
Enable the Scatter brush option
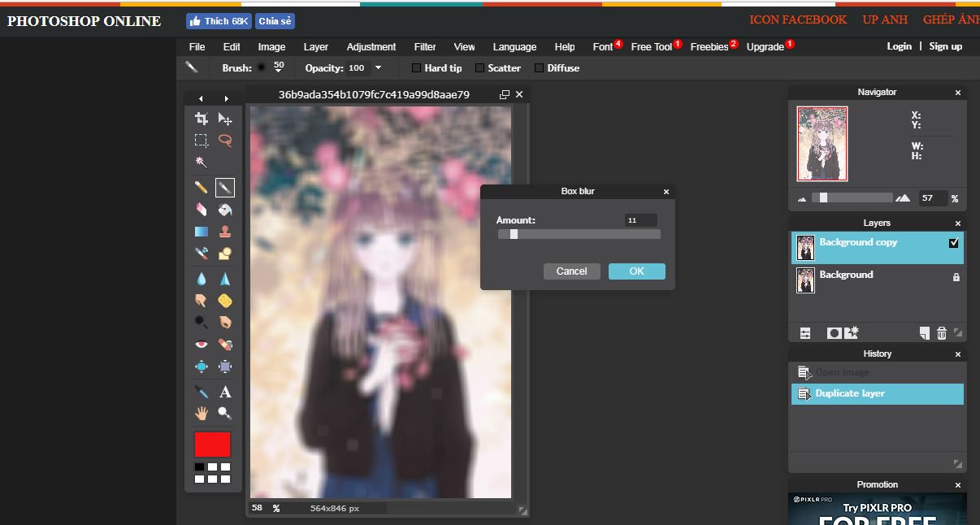479,68
